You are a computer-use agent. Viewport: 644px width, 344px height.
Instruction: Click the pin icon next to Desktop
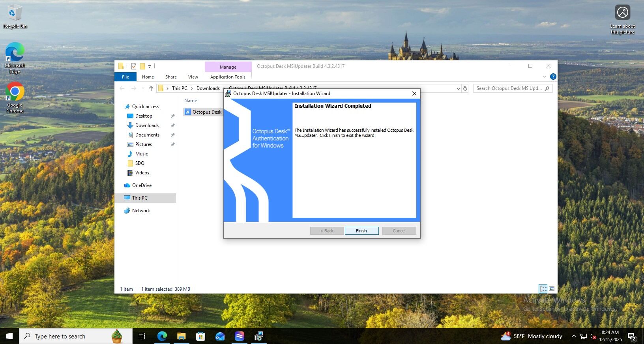pyautogui.click(x=172, y=116)
